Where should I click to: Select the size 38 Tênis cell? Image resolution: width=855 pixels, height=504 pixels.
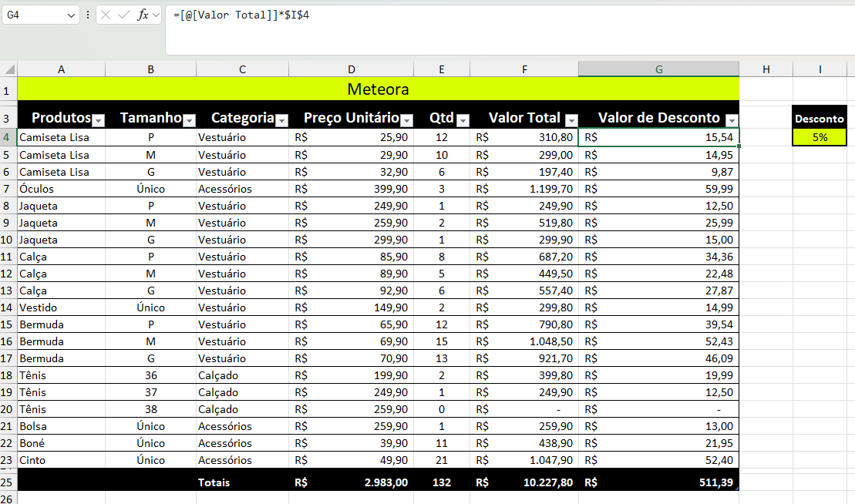150,409
